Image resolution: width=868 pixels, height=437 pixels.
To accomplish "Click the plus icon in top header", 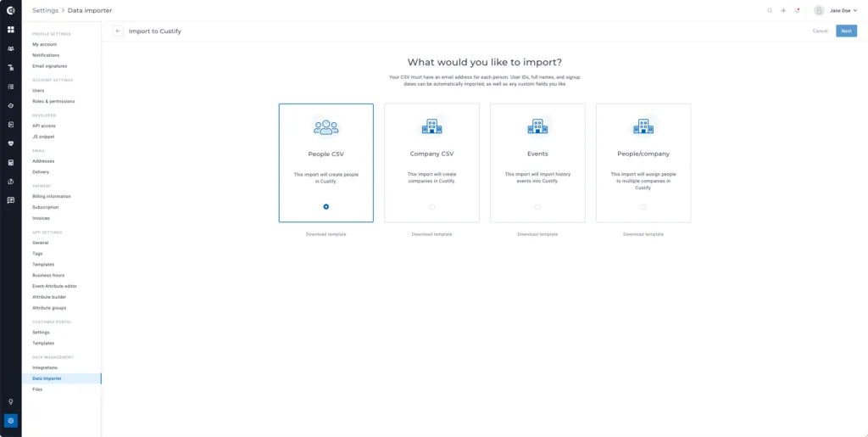I will [x=783, y=10].
